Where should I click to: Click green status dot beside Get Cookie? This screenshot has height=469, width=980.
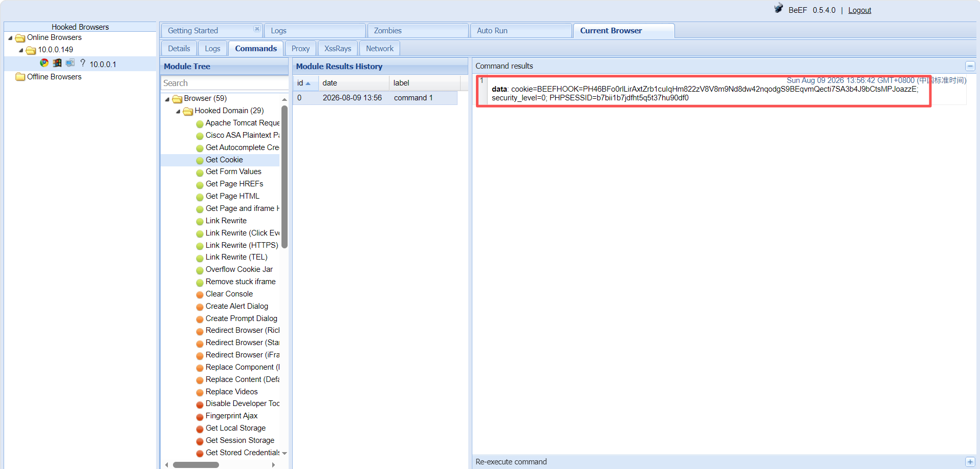pos(200,160)
